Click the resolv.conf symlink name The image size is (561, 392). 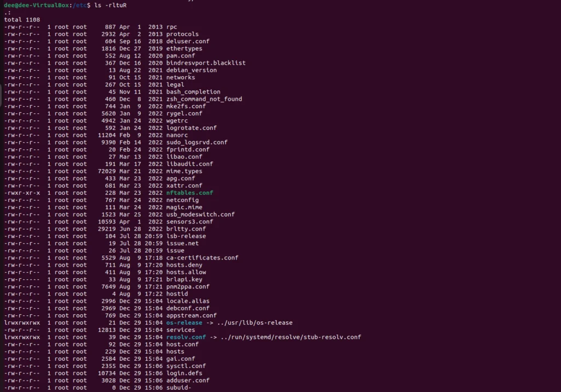pyautogui.click(x=186, y=337)
